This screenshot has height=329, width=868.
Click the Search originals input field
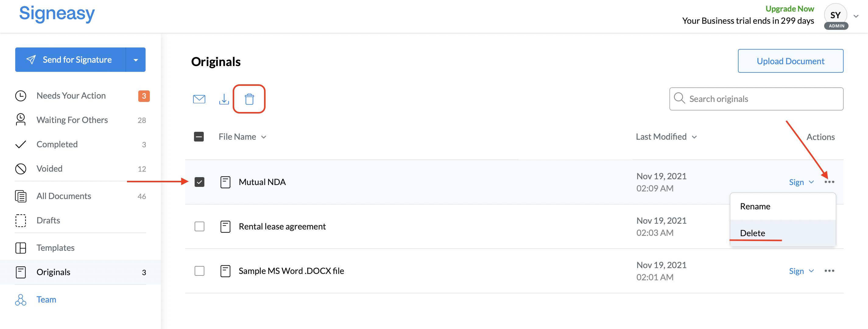(x=756, y=99)
